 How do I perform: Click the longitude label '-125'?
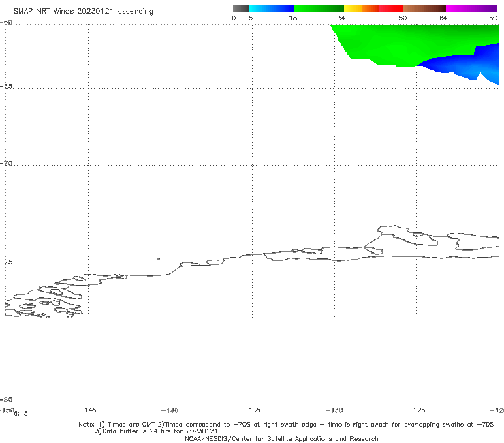pyautogui.click(x=417, y=410)
